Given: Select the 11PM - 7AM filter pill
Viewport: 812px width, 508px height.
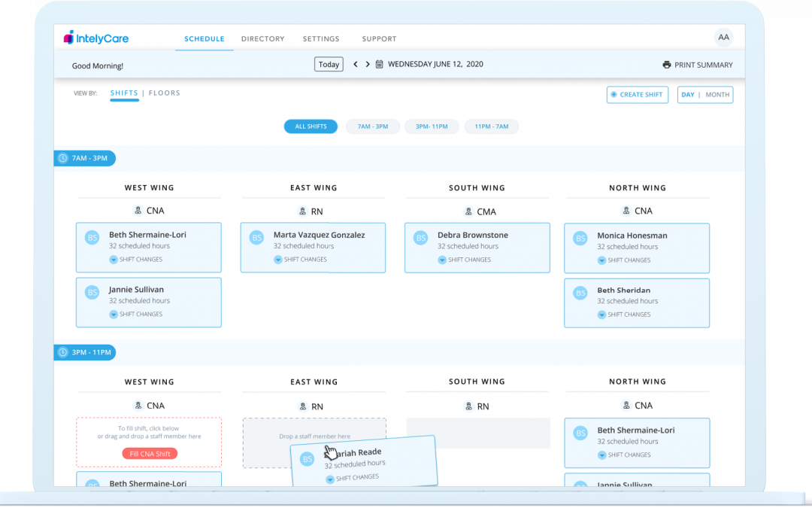Looking at the screenshot, I should (x=491, y=126).
